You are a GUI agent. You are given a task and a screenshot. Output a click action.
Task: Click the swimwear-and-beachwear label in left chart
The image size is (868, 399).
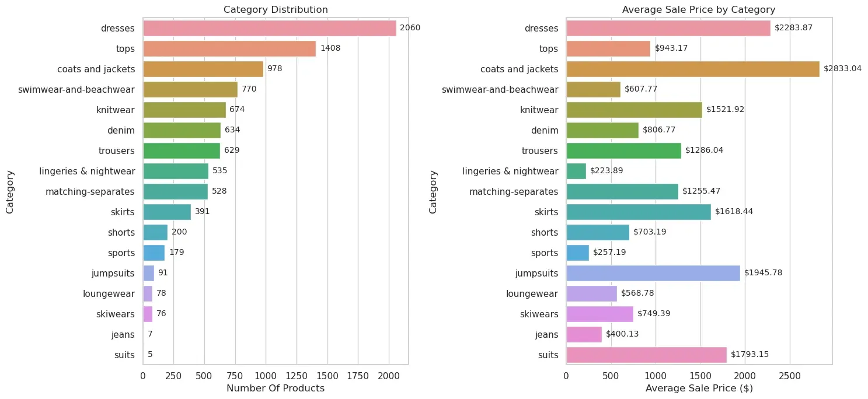[x=76, y=89]
